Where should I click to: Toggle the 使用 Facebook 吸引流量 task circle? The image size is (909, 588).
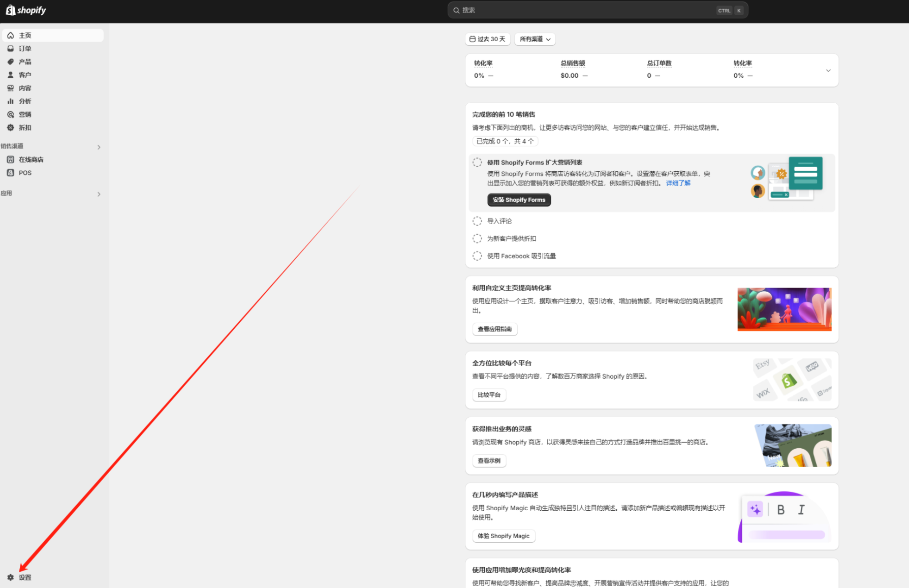pos(477,256)
